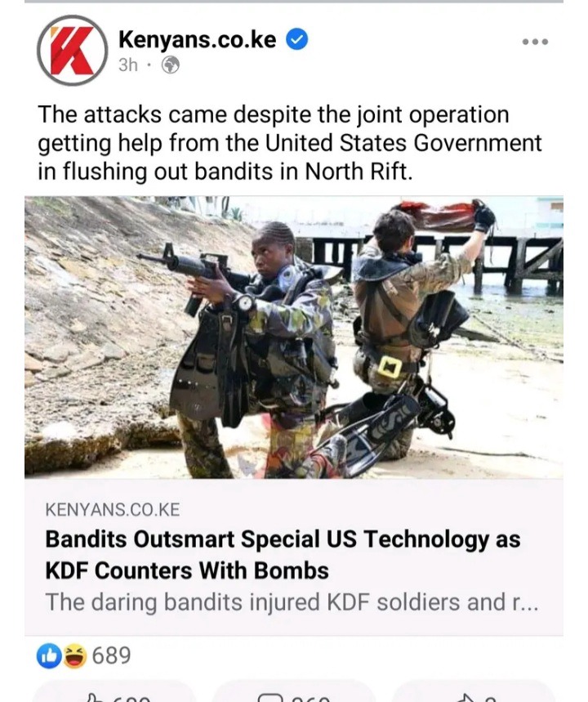The width and height of the screenshot is (588, 702).
Task: Tap the globe public audience icon
Action: (171, 65)
